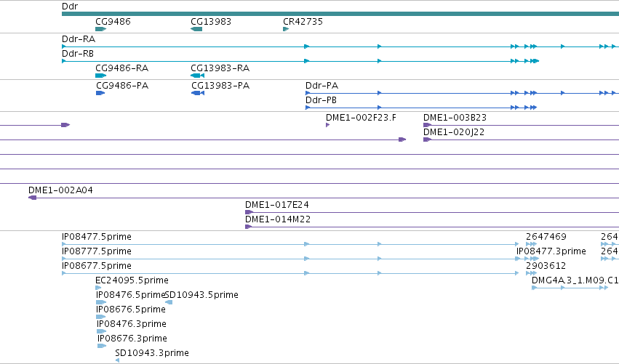This screenshot has height=364, width=619.
Task: Select the CG9486-PA protein glyph
Action: pos(100,93)
